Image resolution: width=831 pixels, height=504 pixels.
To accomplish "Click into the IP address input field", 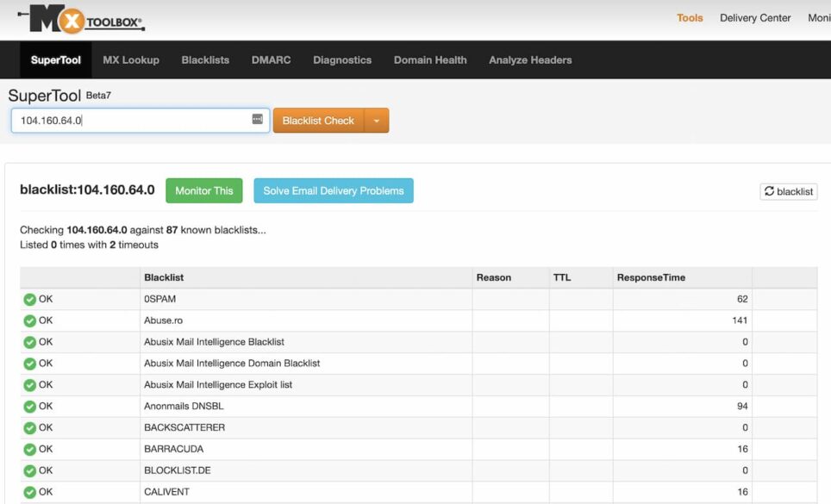I will [129, 121].
